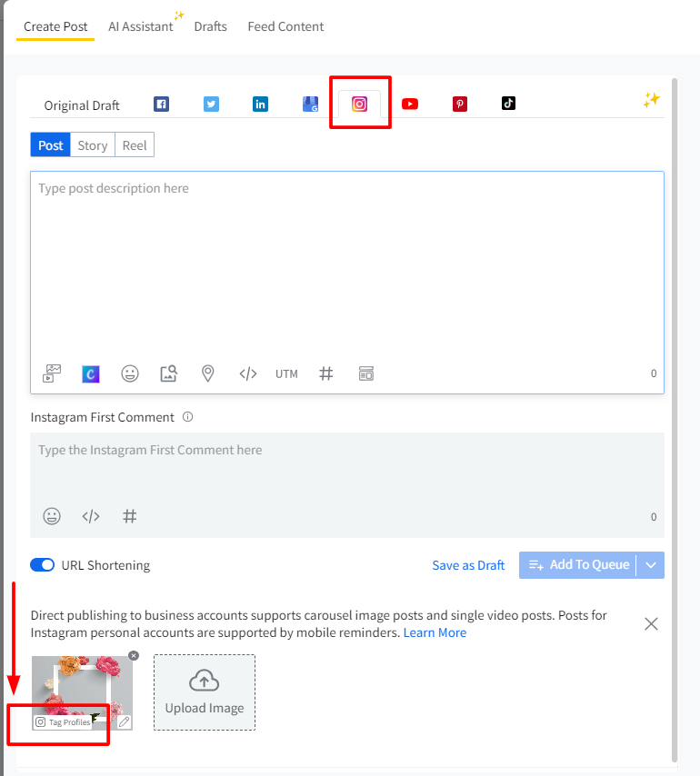
Task: Expand the Add To Queue dropdown arrow
Action: click(x=650, y=565)
